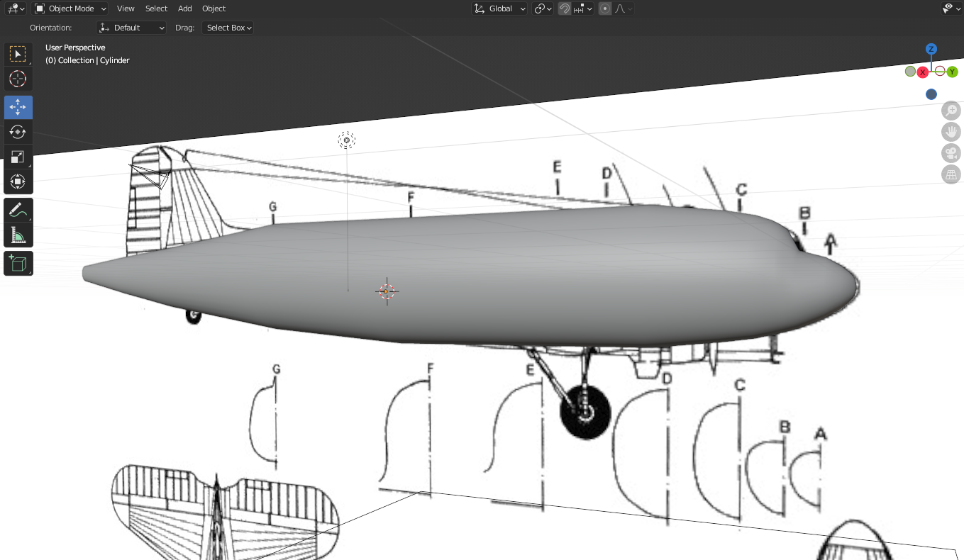The width and height of the screenshot is (964, 560).
Task: Switch to Object Mode selector
Action: coord(70,9)
